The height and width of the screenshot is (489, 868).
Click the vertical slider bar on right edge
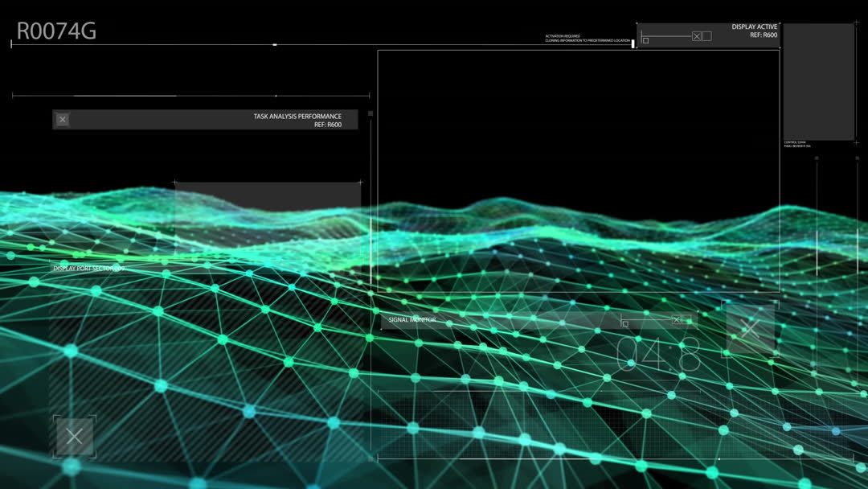click(817, 253)
